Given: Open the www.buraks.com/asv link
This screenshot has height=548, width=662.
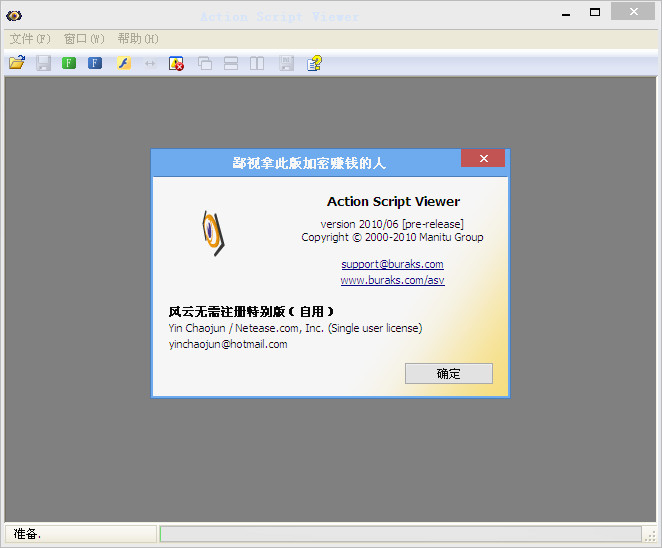Looking at the screenshot, I should point(393,280).
